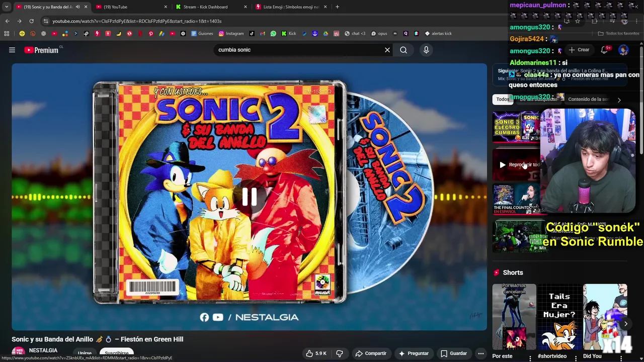Viewport: 644px width, 362px height.
Task: Switch to the 'Lista Emoji' tab
Action: [291, 7]
